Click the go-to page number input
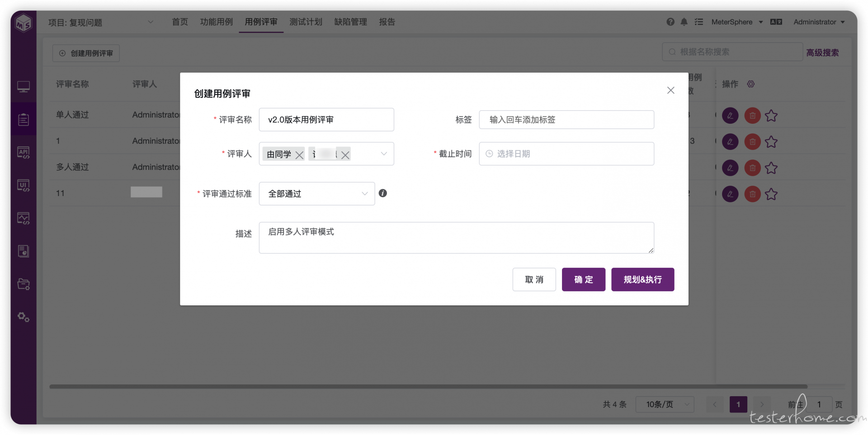 pyautogui.click(x=819, y=404)
